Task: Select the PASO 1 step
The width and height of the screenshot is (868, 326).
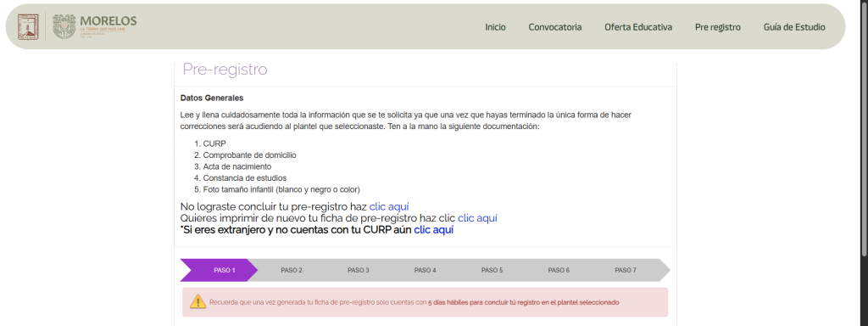Action: [x=220, y=270]
